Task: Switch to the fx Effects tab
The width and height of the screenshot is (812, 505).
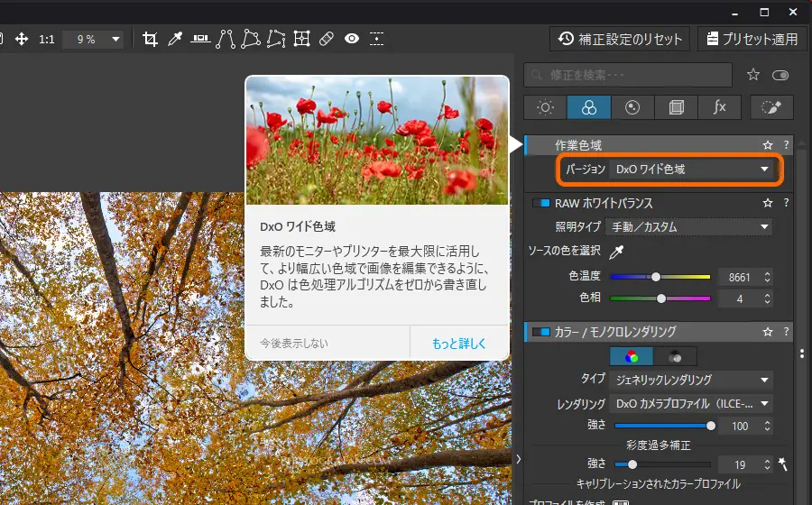Action: pyautogui.click(x=719, y=107)
